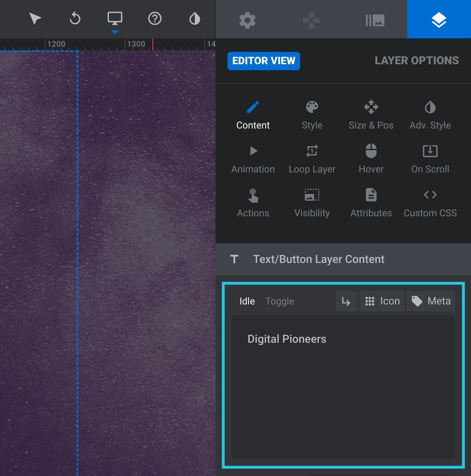Open the Content pencil section
Image resolution: width=471 pixels, height=476 pixels.
point(253,116)
